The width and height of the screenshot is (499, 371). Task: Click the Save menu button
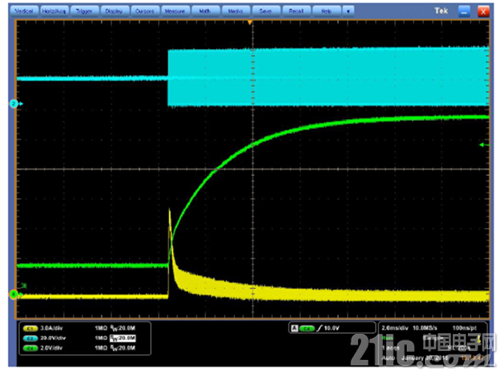pos(266,11)
